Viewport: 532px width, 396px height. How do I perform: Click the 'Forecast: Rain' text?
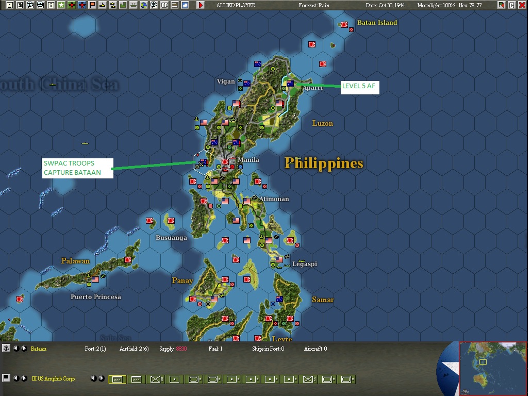click(314, 5)
